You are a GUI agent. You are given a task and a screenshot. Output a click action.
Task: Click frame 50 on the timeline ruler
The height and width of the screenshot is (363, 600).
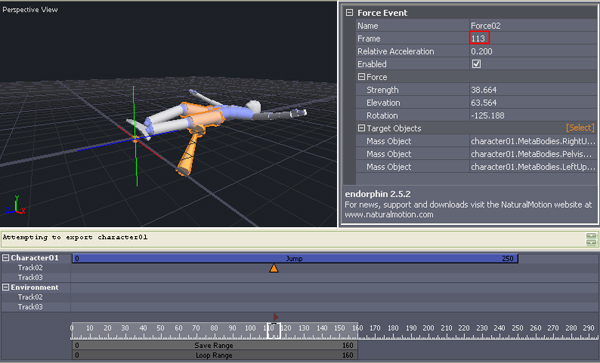(160, 328)
